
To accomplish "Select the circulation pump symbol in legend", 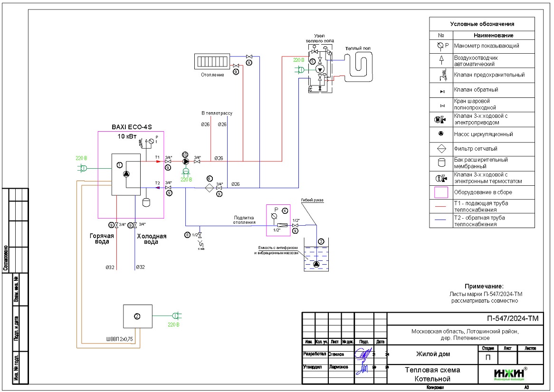I will pyautogui.click(x=441, y=134).
